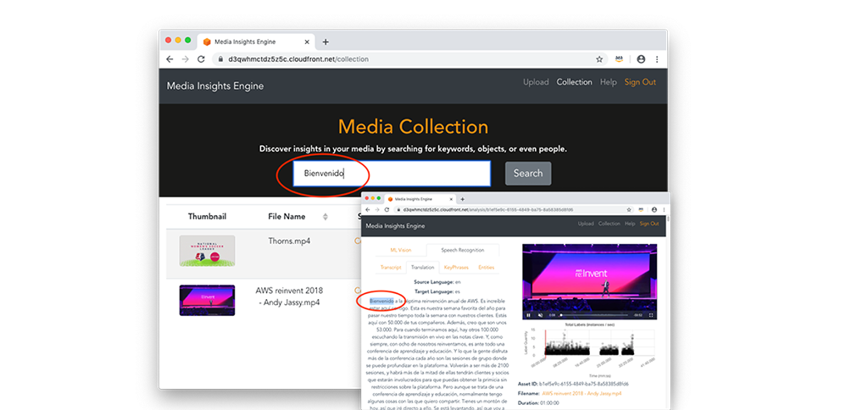
Task: Open Help in analysis page navbar
Action: click(x=630, y=224)
